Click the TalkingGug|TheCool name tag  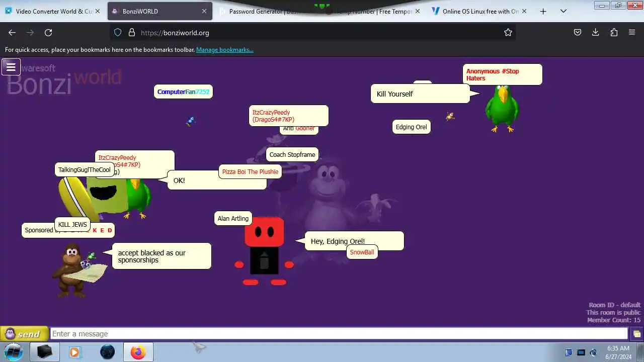(84, 169)
